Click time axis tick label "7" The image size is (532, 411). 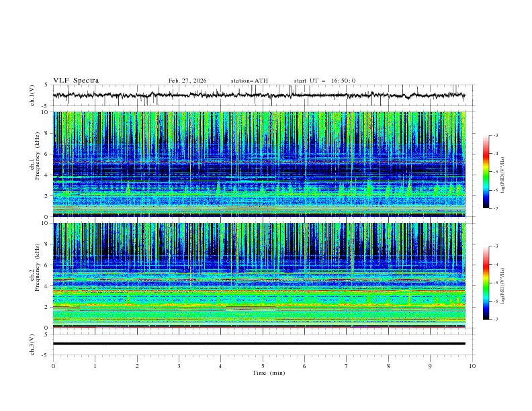tap(347, 366)
